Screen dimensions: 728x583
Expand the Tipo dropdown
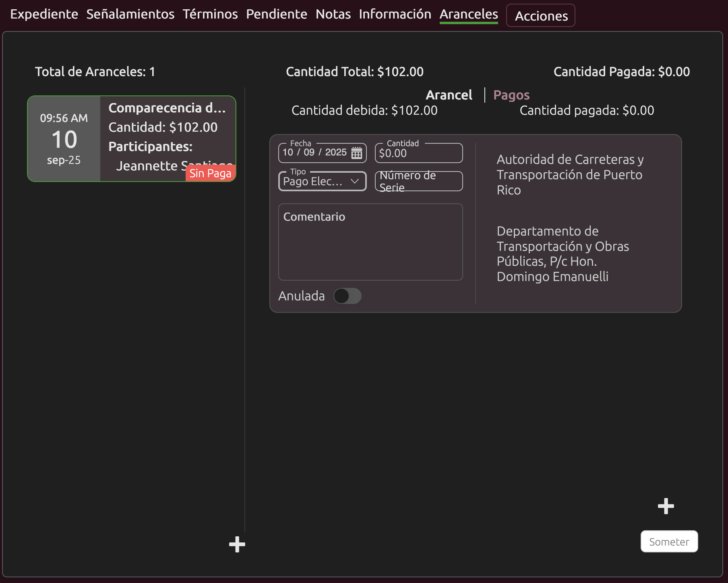point(322,182)
